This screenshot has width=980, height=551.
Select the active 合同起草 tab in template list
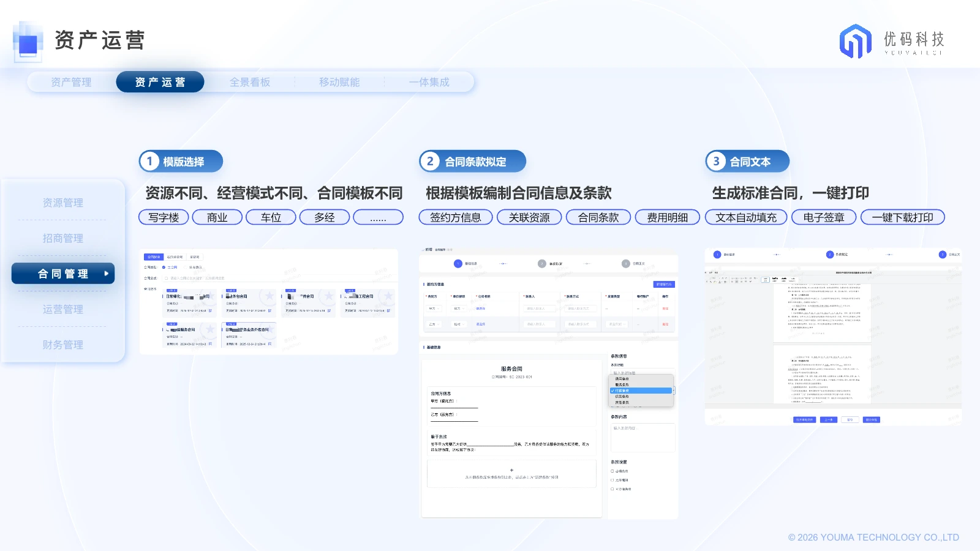point(154,257)
